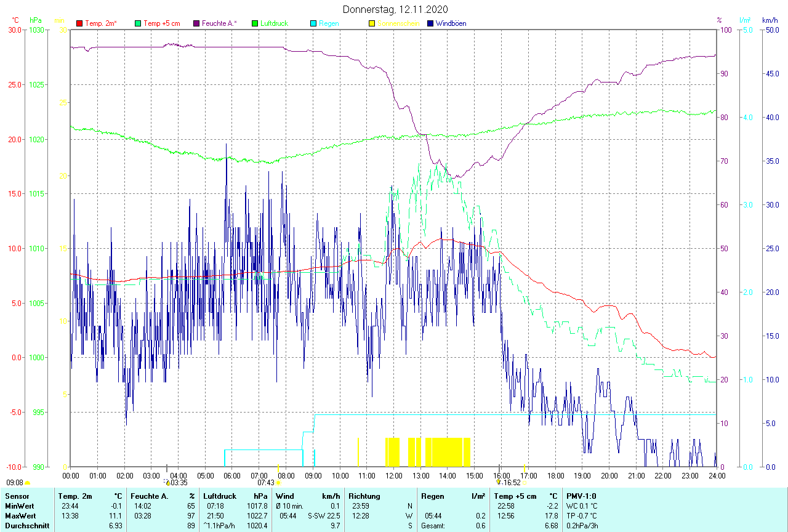Click the 'Wind' column header
Screen dimensions: 788x532
(x=285, y=496)
